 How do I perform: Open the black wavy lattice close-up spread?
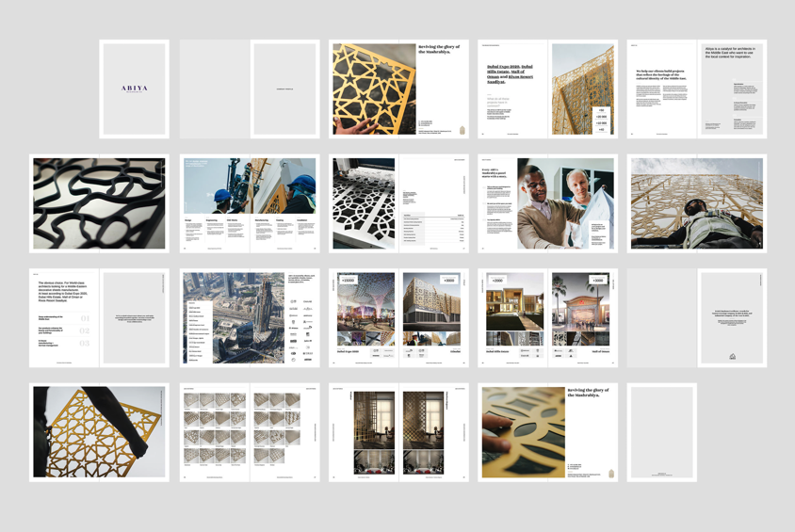(99, 203)
